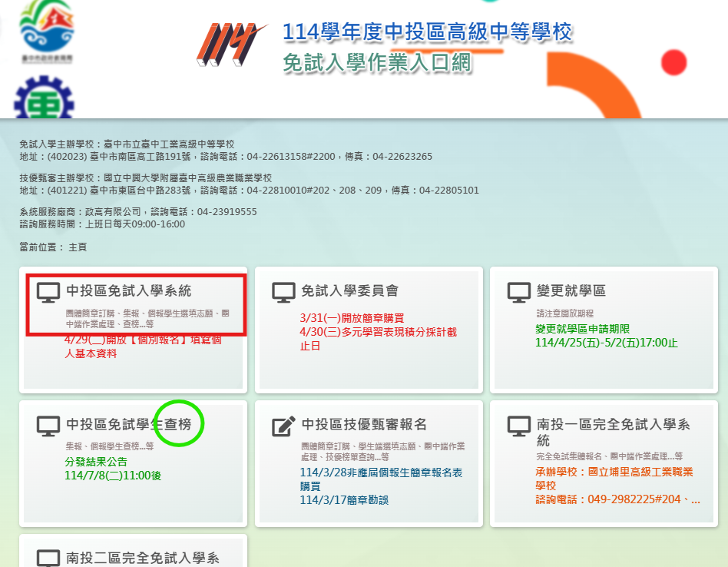Click the 3/31(一)開放簡章購買 notice
This screenshot has width=728, height=567.
[352, 318]
